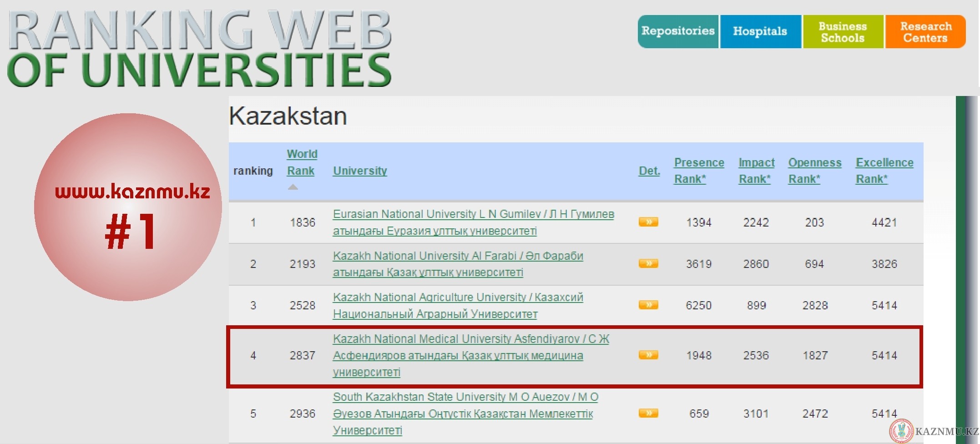This screenshot has height=444, width=980.
Task: Open Kazakh National Medical University Asfendiyarov link
Action: (x=471, y=355)
